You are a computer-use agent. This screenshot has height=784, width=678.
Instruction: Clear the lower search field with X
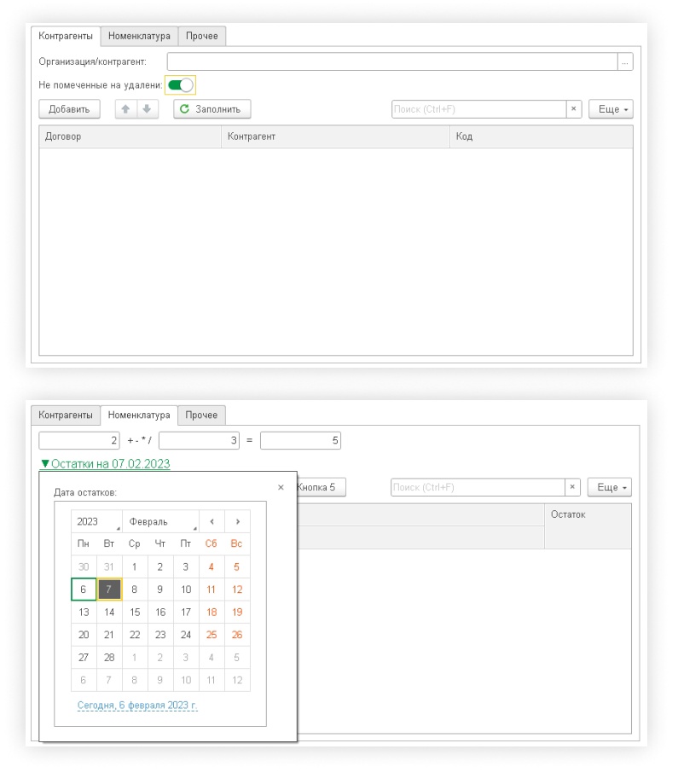coord(573,487)
